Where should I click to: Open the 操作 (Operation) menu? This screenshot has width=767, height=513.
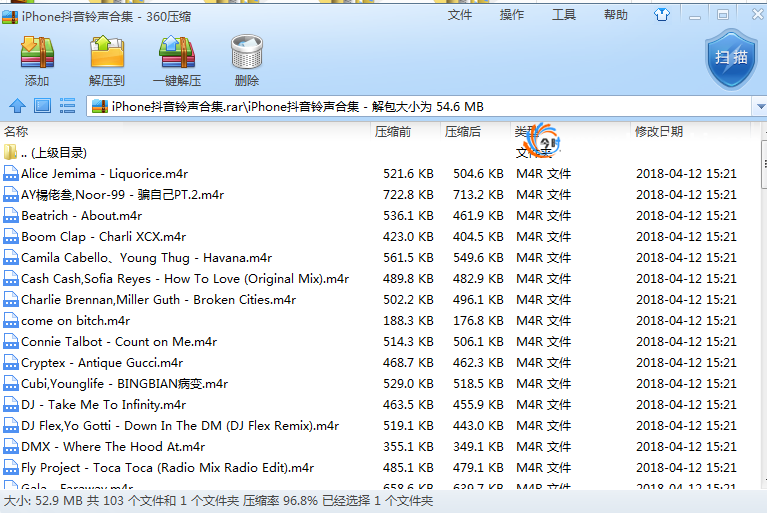[512, 15]
